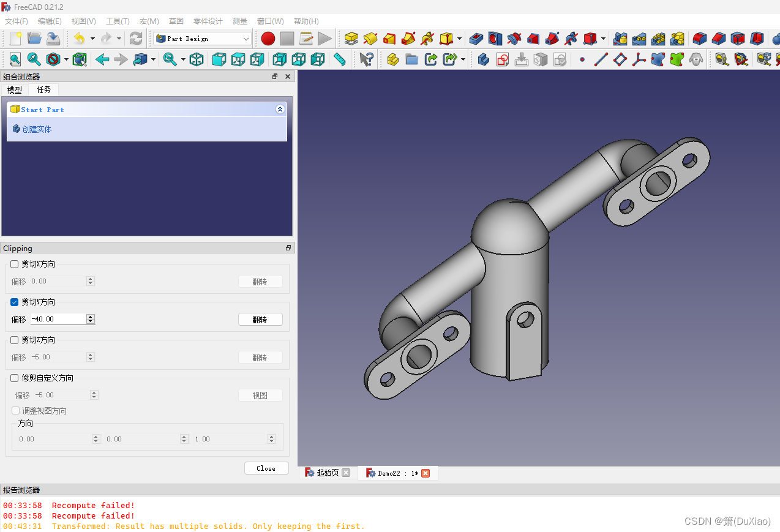
Task: Click the What's This help cursor icon
Action: (x=366, y=59)
